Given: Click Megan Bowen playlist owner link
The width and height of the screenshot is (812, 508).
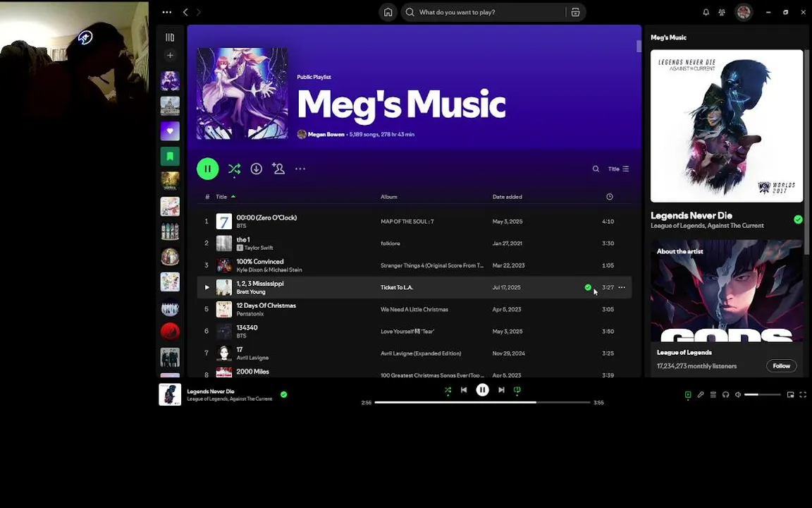Looking at the screenshot, I should pyautogui.click(x=326, y=134).
